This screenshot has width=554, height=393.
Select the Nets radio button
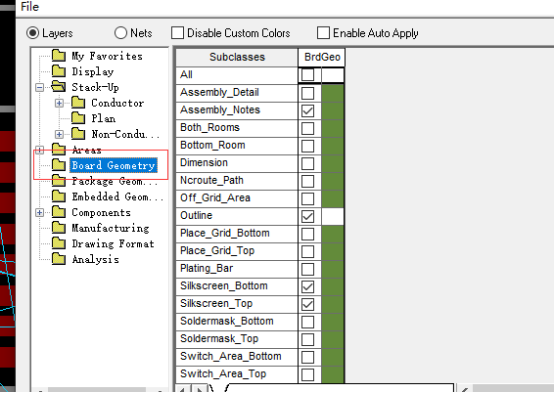(120, 33)
